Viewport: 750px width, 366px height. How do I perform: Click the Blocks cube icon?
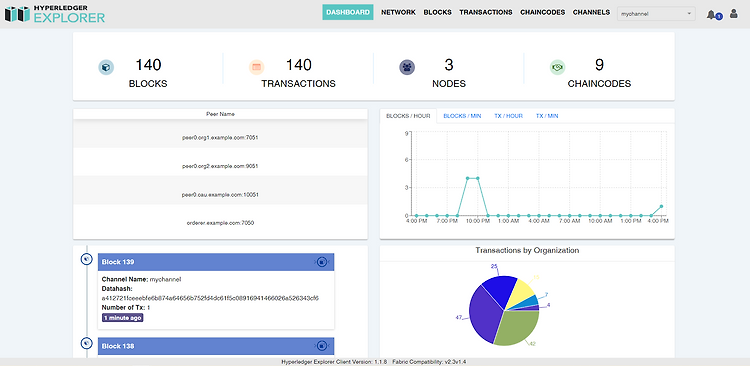(x=106, y=67)
